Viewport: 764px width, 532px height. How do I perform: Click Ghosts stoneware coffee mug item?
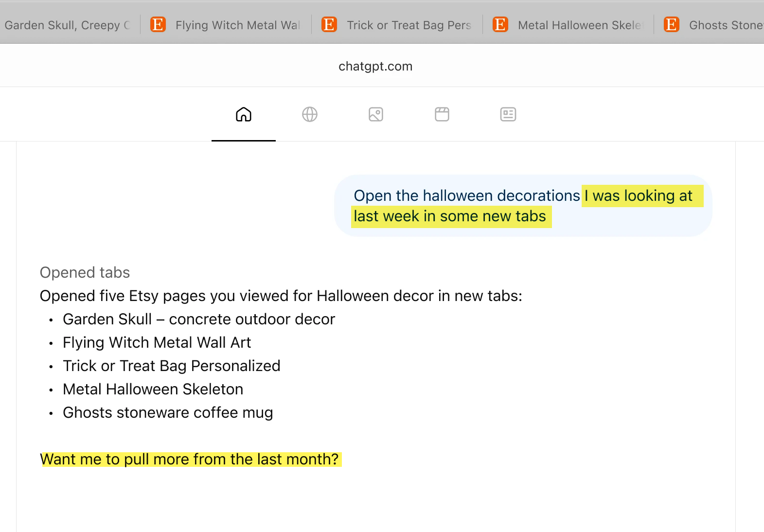click(168, 412)
